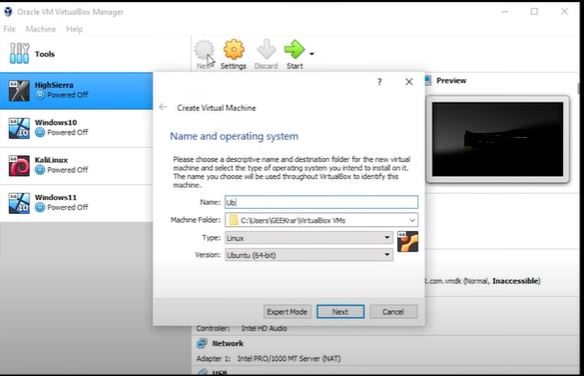Open the Machine menu
The image size is (584, 376).
pos(41,29)
